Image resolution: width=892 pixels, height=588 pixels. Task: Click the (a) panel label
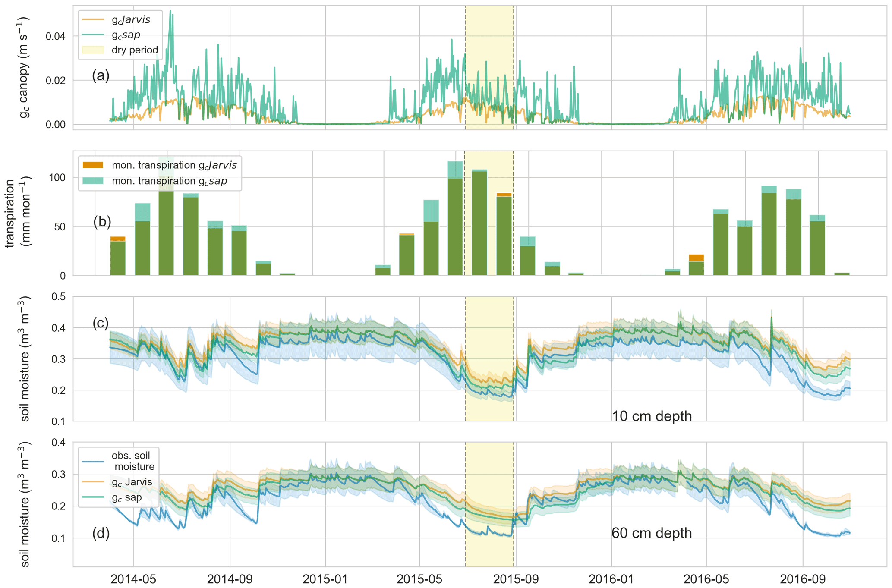101,75
